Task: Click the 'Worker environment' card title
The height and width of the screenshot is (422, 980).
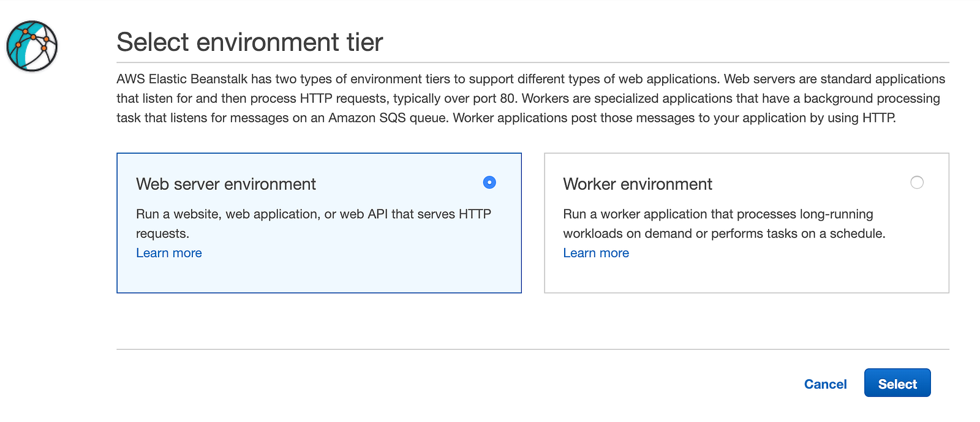Action: 638,184
